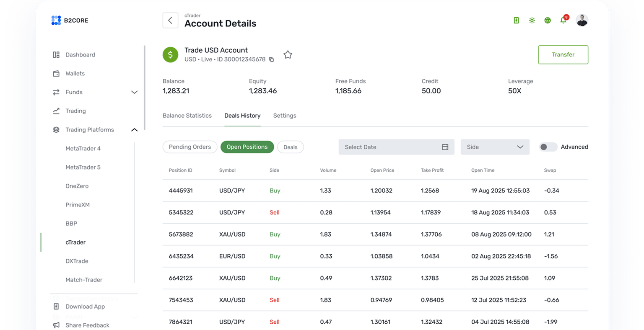Select BBP platform

[71, 224]
